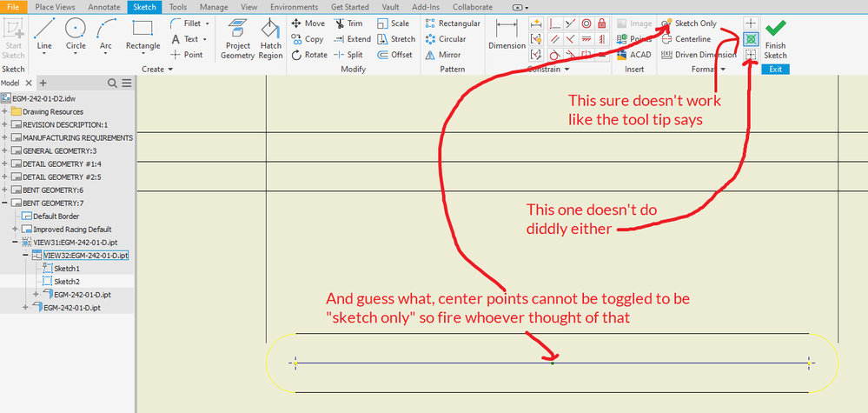Image resolution: width=868 pixels, height=413 pixels.
Task: Expand Improved Racing Default node
Action: [15, 230]
